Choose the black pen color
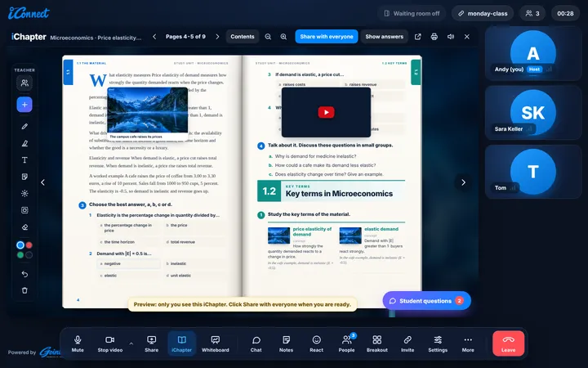Image resolution: width=588 pixels, height=368 pixels. (29, 255)
